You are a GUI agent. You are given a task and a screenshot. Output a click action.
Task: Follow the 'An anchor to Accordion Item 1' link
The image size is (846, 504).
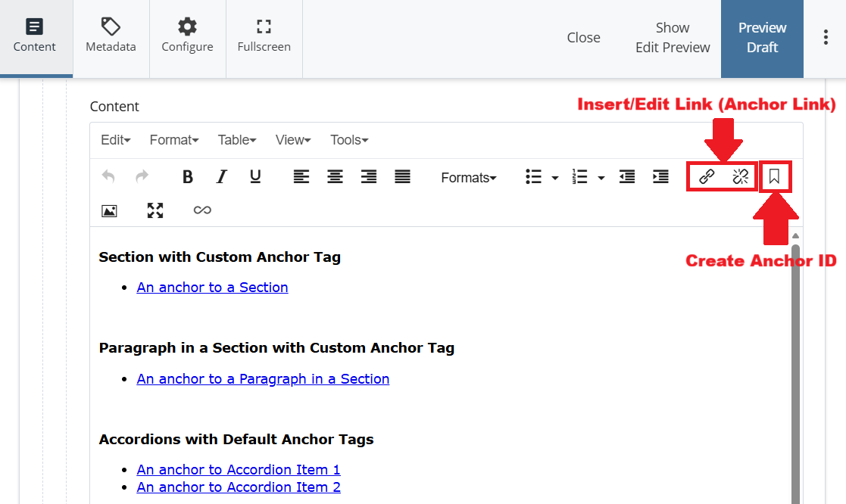point(239,470)
